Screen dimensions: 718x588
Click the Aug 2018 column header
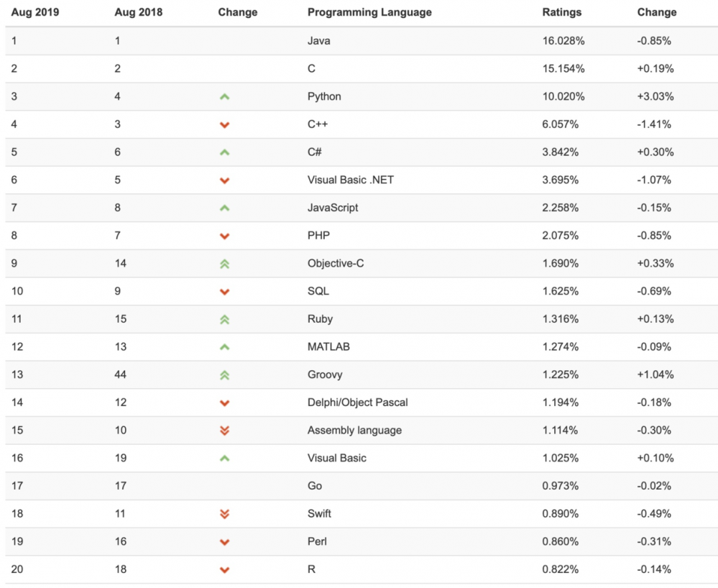pos(139,12)
